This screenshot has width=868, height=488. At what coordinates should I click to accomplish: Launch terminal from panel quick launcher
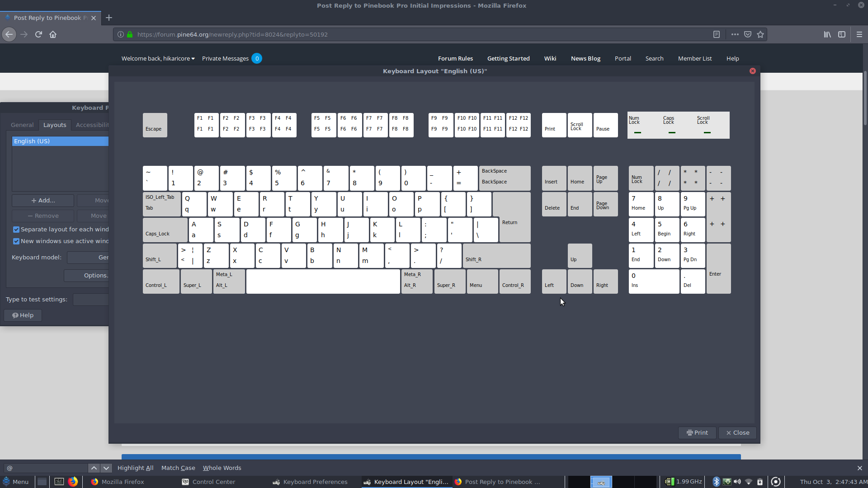pos(59,482)
